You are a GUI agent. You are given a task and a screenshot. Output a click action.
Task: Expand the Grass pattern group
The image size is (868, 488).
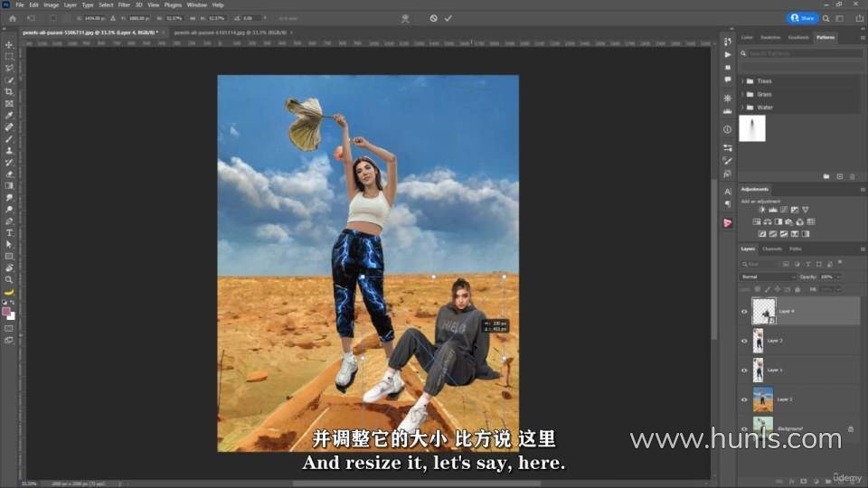742,95
